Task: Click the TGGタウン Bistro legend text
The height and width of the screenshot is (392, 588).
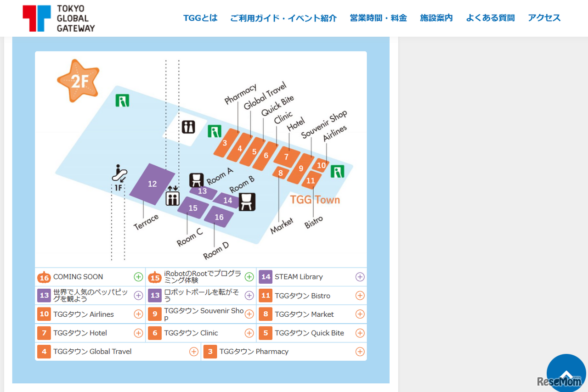Action: [303, 296]
